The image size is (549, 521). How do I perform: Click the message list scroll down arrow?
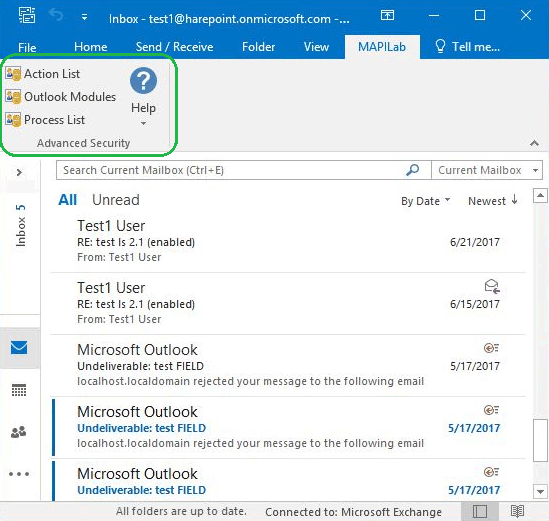click(x=540, y=491)
